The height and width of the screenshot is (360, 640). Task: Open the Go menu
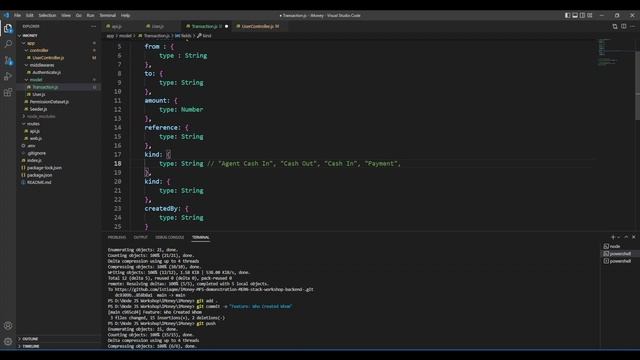pos(78,15)
